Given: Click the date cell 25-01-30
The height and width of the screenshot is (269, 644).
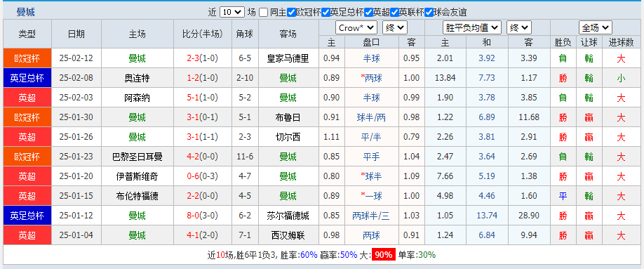Looking at the screenshot, I should [76, 117].
